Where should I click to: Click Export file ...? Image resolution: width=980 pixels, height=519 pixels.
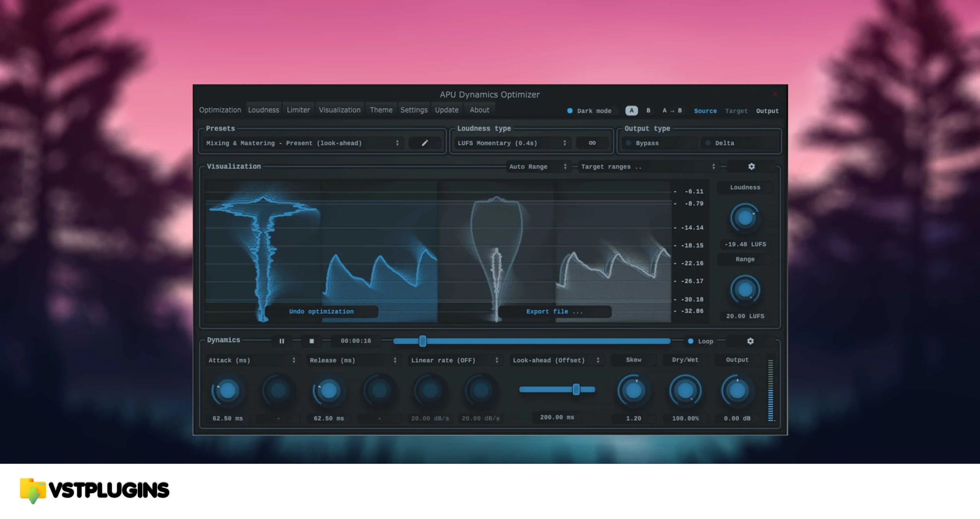point(554,311)
